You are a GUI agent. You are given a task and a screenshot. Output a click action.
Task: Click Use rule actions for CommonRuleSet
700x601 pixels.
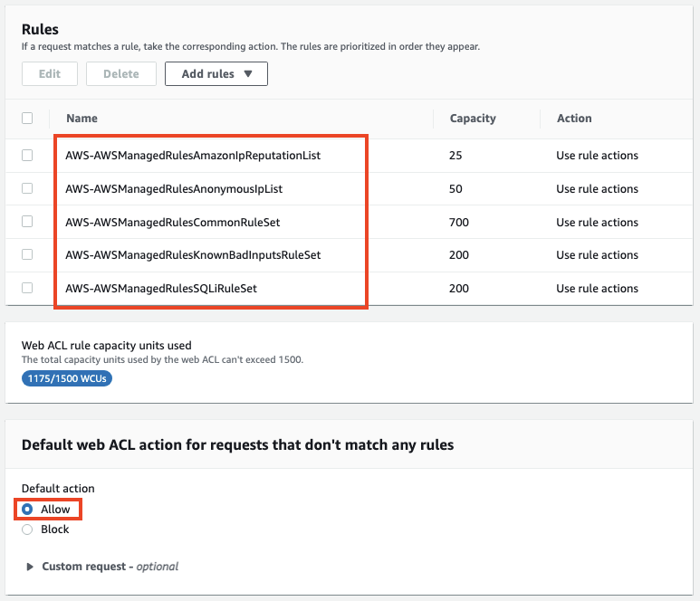598,222
